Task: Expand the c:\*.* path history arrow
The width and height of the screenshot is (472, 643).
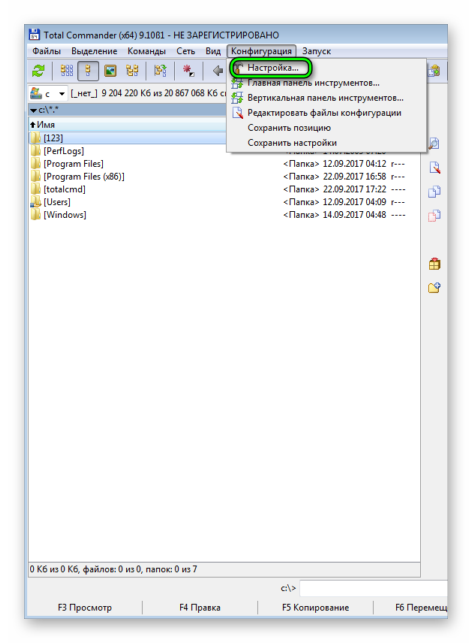Action: tap(33, 110)
